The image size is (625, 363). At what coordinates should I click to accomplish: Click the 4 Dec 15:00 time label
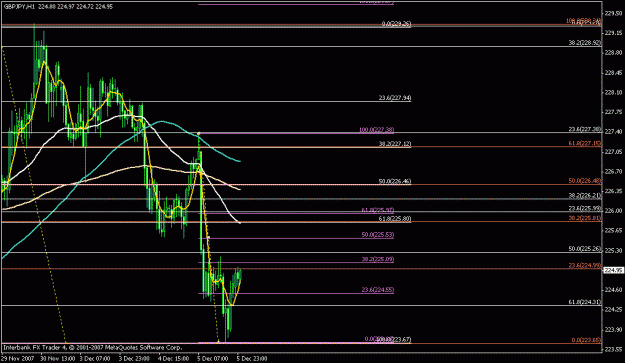tap(173, 358)
